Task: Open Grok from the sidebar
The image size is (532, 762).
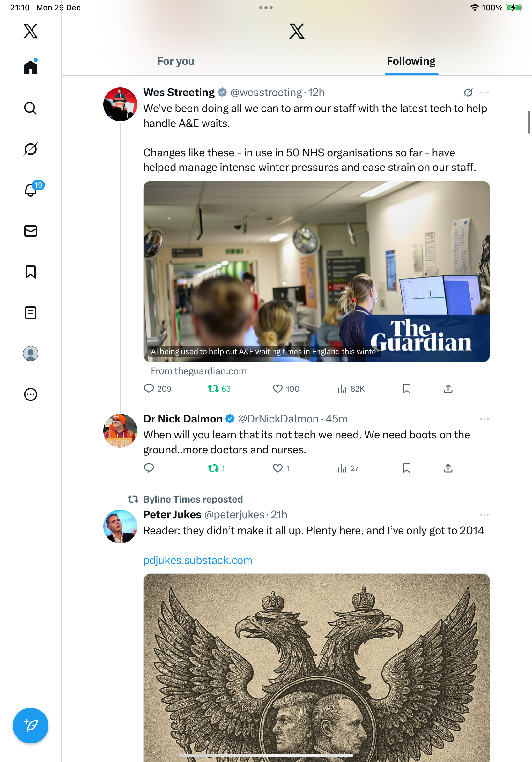Action: tap(31, 149)
